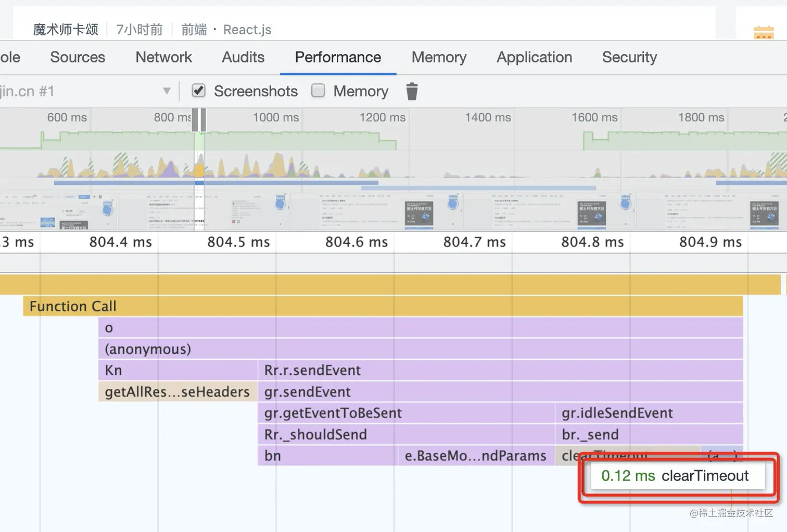Select the Memory panel tab
The height and width of the screenshot is (532, 787).
[439, 57]
